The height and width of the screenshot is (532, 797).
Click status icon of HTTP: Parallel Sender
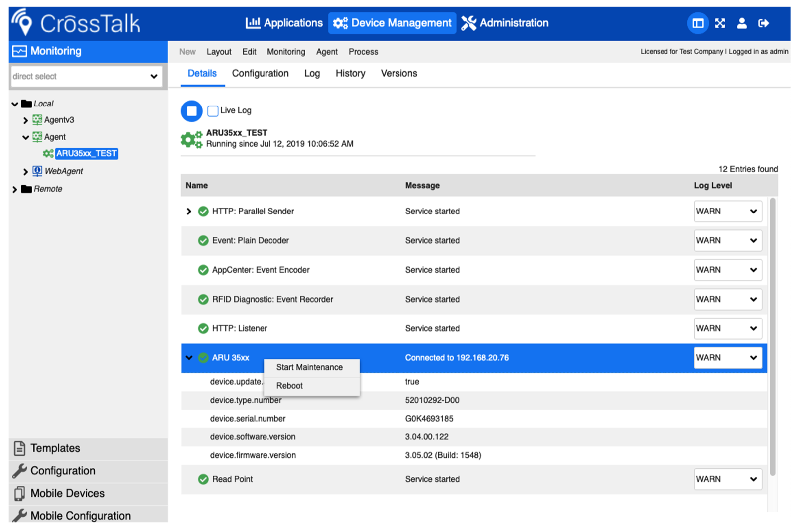click(203, 212)
